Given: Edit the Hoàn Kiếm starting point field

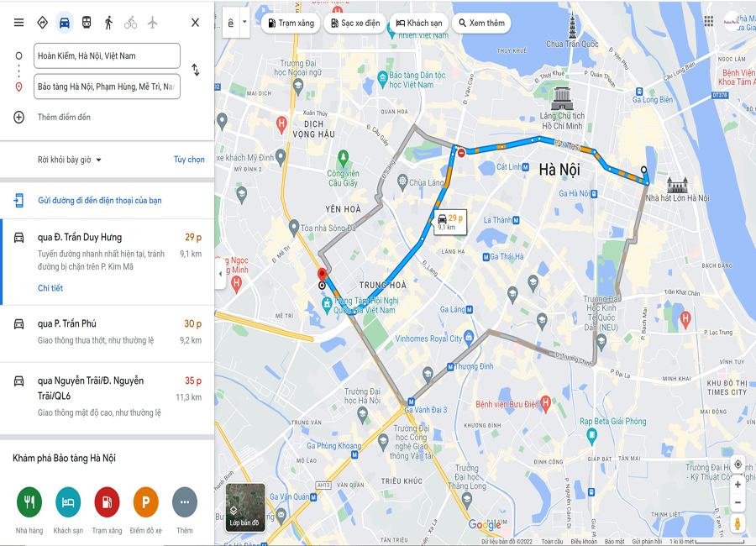Looking at the screenshot, I should point(107,56).
